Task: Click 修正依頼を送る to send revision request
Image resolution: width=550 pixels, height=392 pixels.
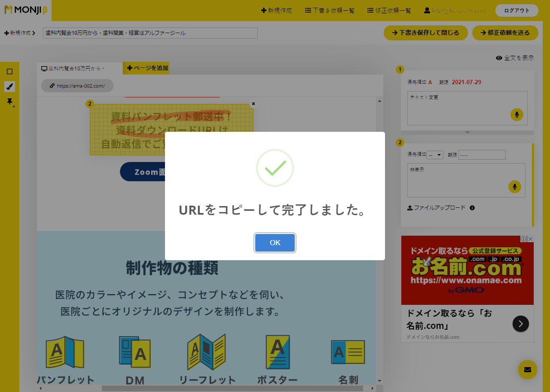Action: tap(505, 33)
